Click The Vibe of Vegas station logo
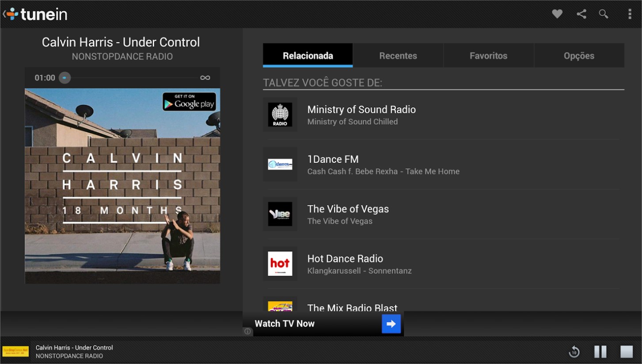This screenshot has height=364, width=642. click(x=280, y=214)
